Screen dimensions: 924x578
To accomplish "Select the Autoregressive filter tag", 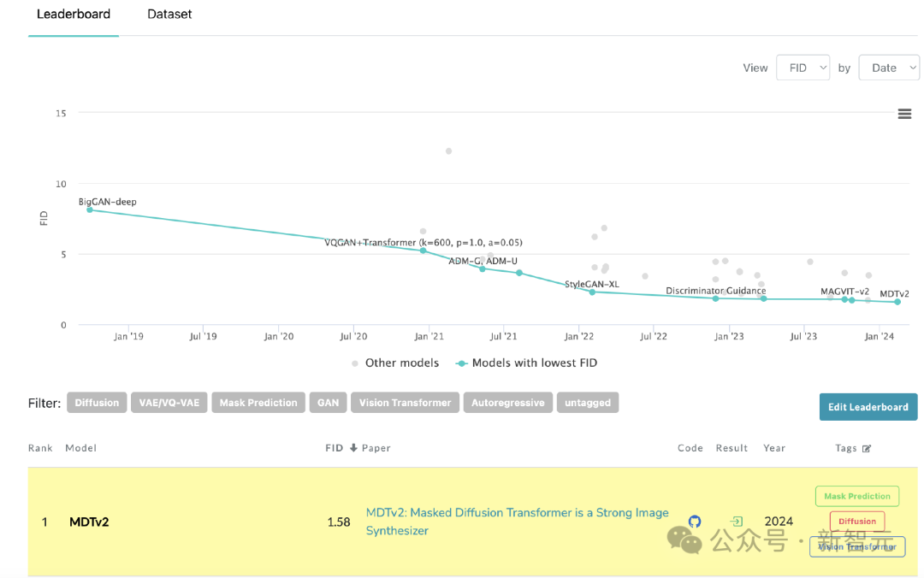I will [508, 403].
